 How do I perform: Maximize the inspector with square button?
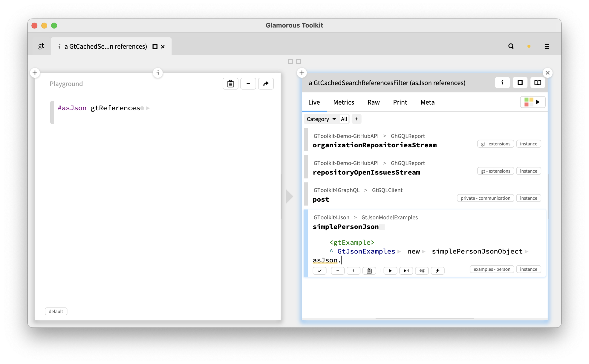click(520, 83)
